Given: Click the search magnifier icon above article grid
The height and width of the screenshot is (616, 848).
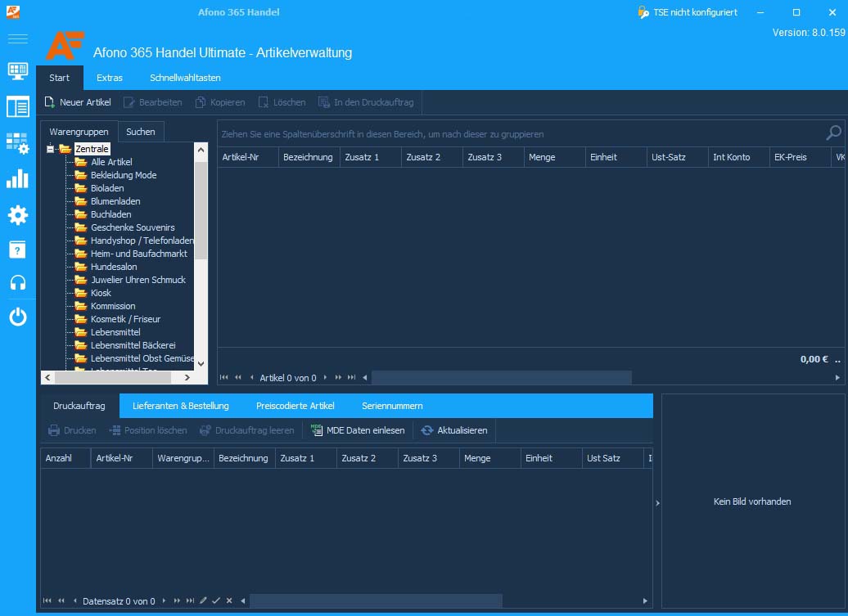Looking at the screenshot, I should click(834, 133).
